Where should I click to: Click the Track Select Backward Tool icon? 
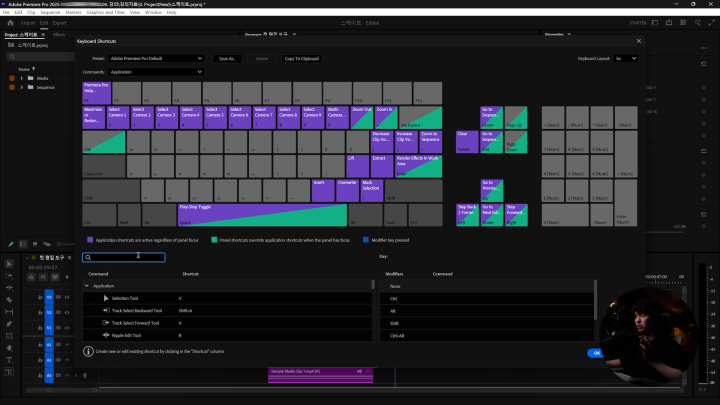pos(105,310)
